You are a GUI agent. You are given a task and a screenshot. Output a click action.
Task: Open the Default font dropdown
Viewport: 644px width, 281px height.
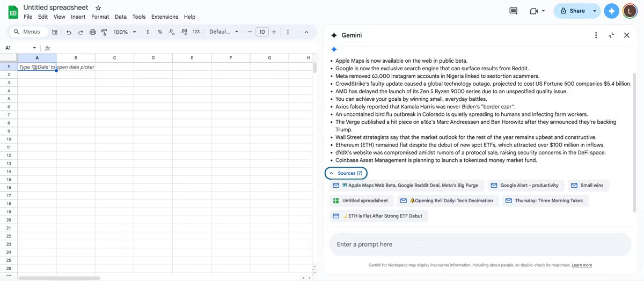(x=223, y=32)
